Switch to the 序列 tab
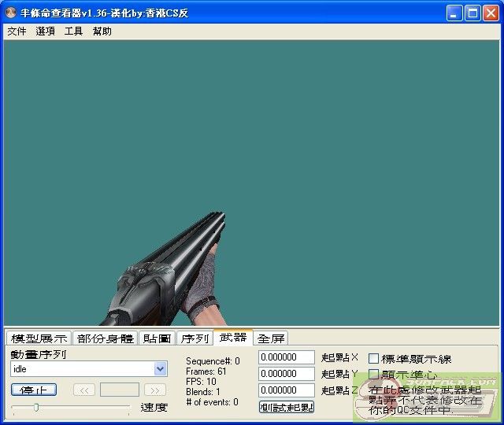The width and height of the screenshot is (504, 425). pyautogui.click(x=195, y=338)
